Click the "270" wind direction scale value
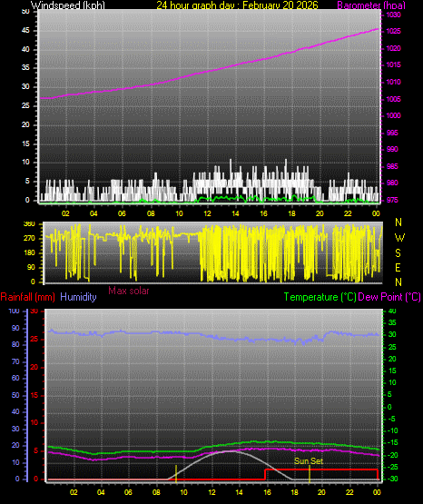423x504 pixels. pyautogui.click(x=30, y=239)
